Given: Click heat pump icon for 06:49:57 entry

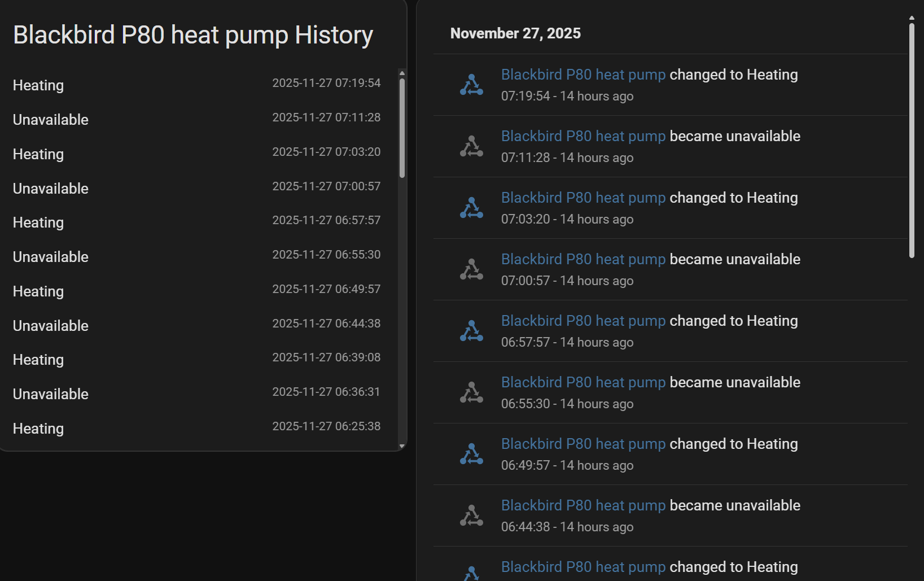Looking at the screenshot, I should (471, 454).
